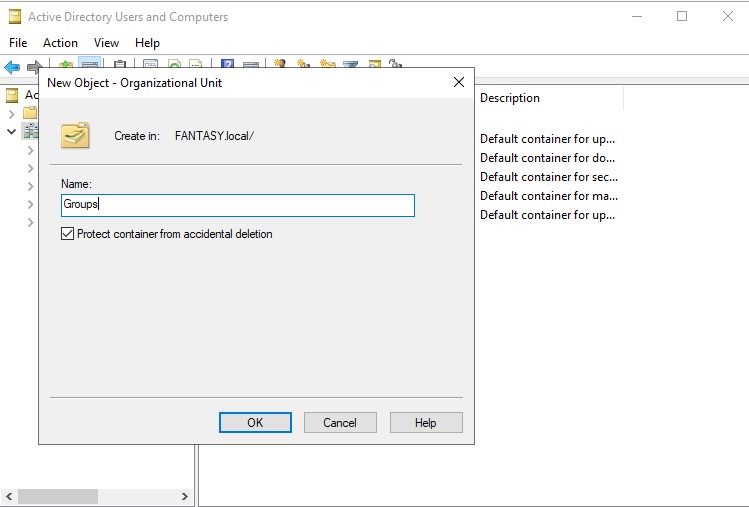Minimize the Active Directory window
This screenshot has height=507, width=749.
click(x=637, y=16)
